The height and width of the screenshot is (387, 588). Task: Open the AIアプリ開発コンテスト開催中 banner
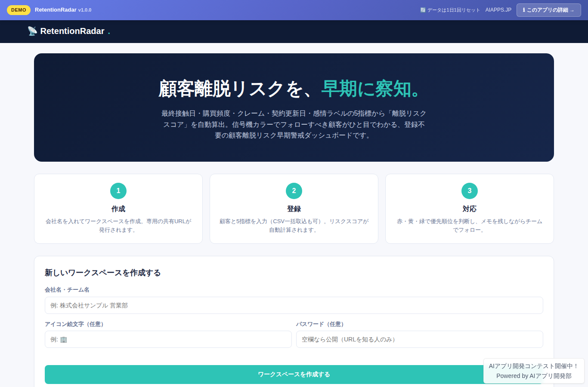(x=534, y=371)
